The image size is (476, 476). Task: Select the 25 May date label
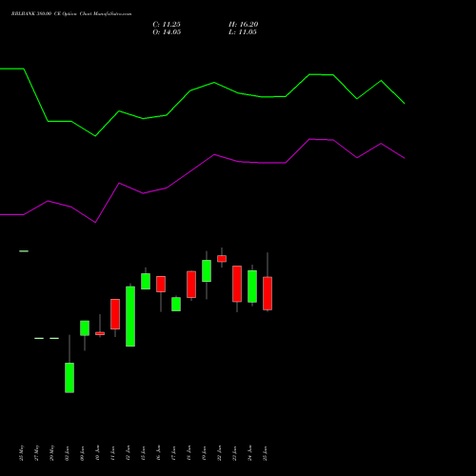pos(22,453)
